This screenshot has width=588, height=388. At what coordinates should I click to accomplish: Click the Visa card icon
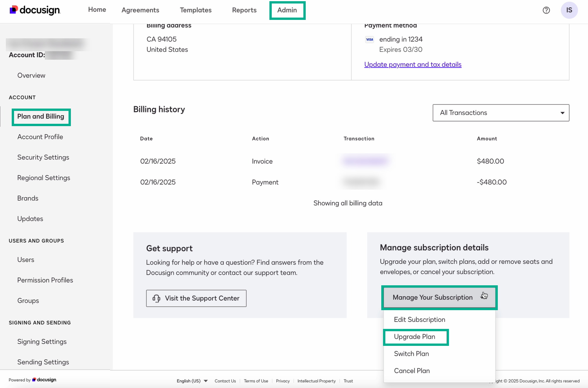coord(370,39)
